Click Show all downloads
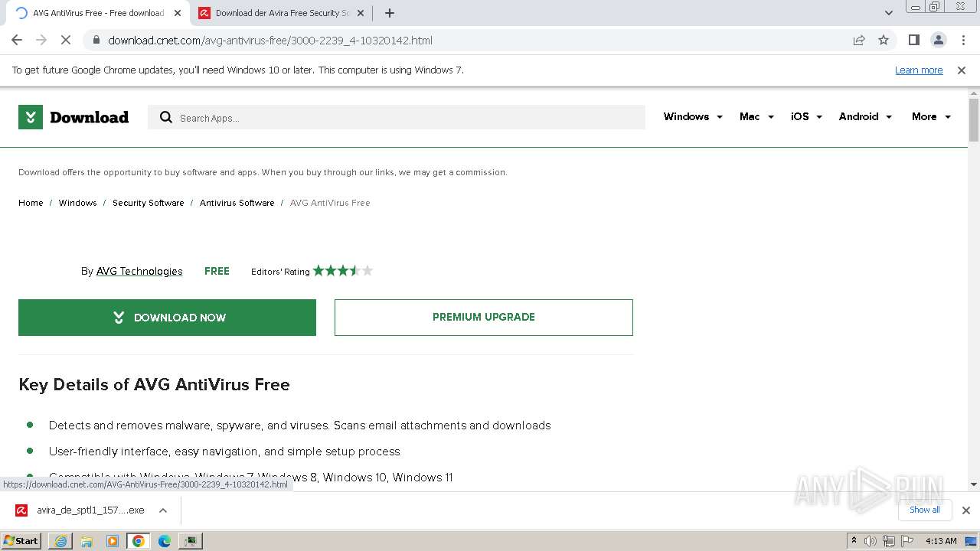 (x=925, y=510)
